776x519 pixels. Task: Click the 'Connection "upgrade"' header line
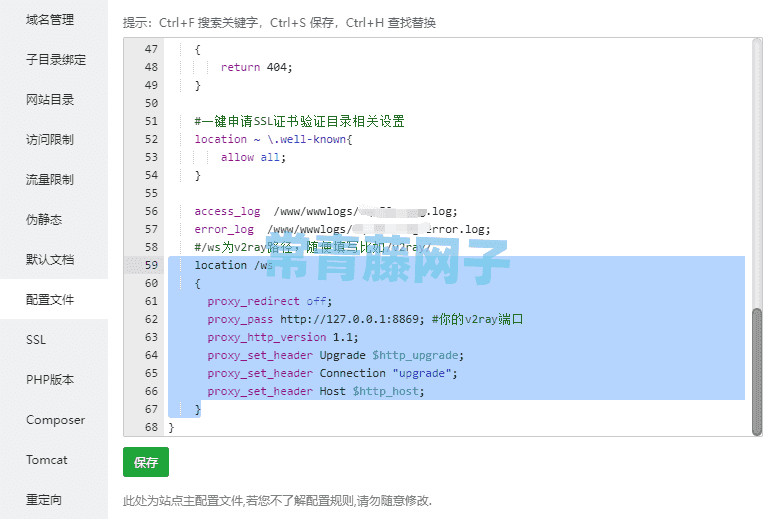[333, 374]
